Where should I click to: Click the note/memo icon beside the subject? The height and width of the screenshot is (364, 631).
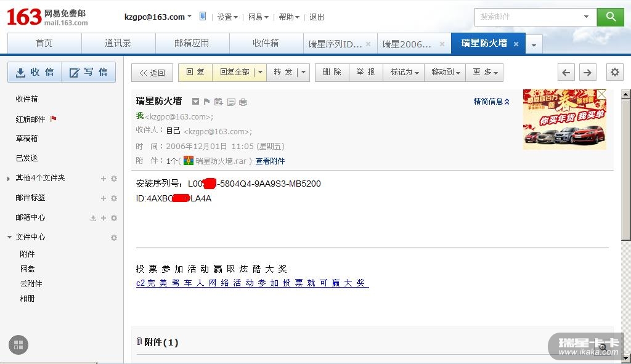pyautogui.click(x=231, y=102)
